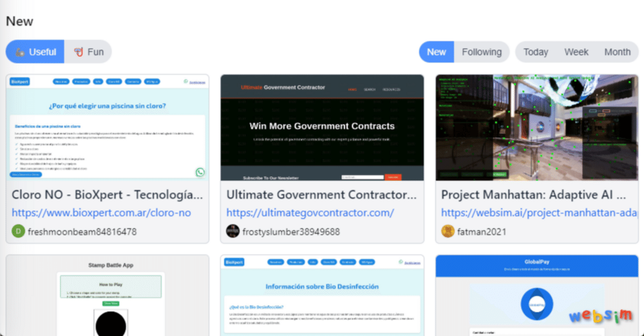Click the newsletter email input field
The image size is (644, 336).
coord(363,177)
